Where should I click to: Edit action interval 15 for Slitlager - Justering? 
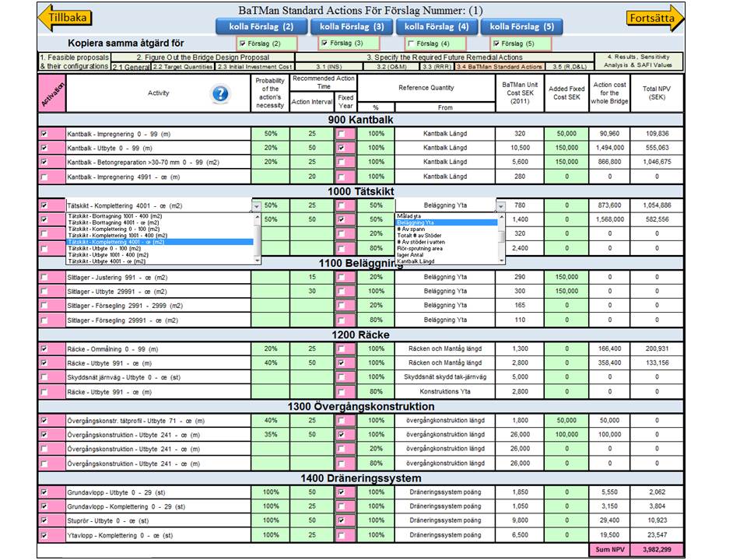(x=312, y=277)
